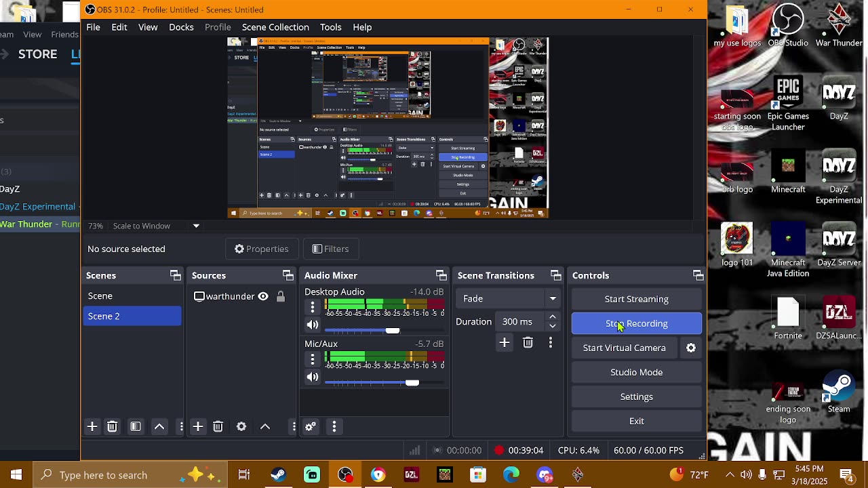Screen dimensions: 868x488
Task: Undock the Audio Mixer panel
Action: (441, 275)
